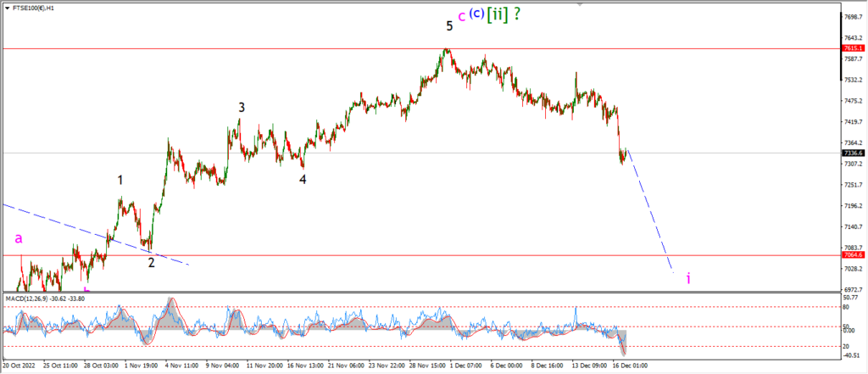Click the current price label 7336.6
The height and width of the screenshot is (374, 868).
pyautogui.click(x=853, y=153)
